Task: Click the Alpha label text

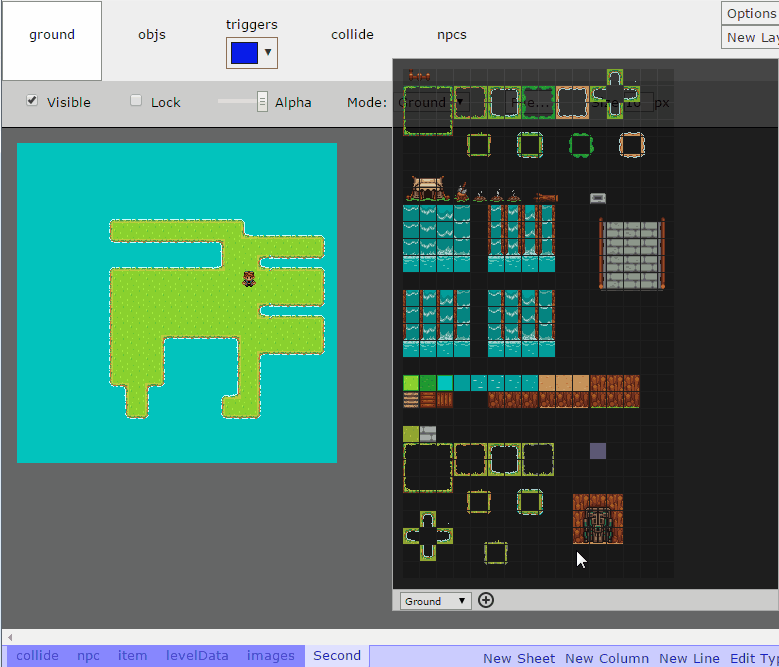Action: click(x=293, y=102)
